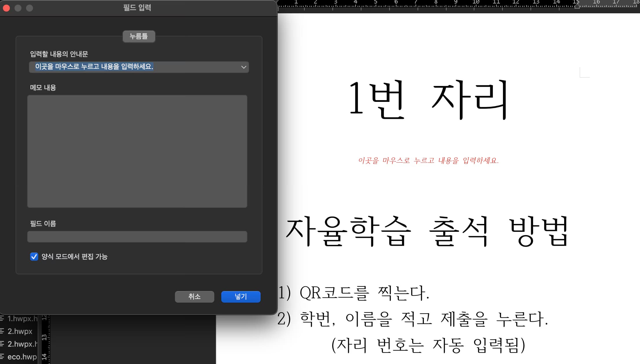Open the 안내문 combo box dropdown arrow
640x364 pixels.
tap(244, 67)
